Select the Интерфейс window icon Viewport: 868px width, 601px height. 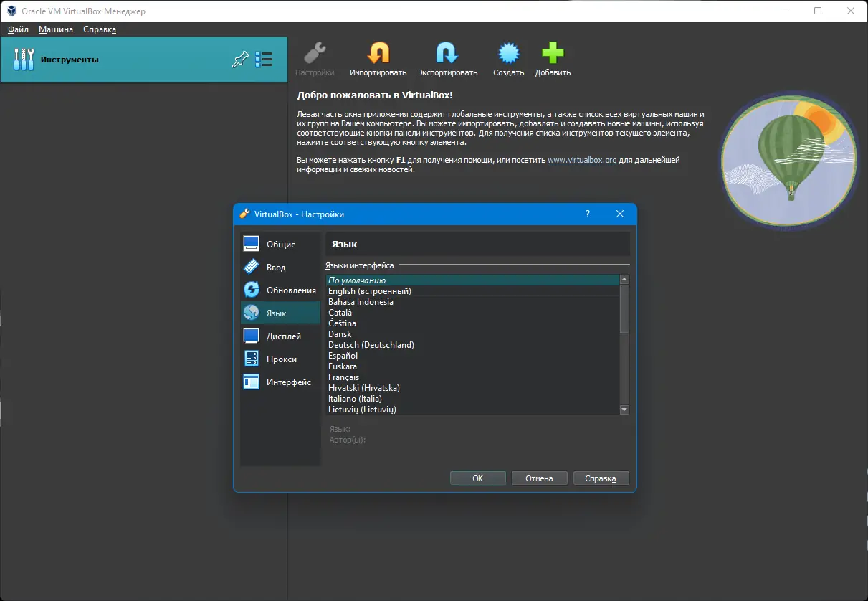(251, 382)
